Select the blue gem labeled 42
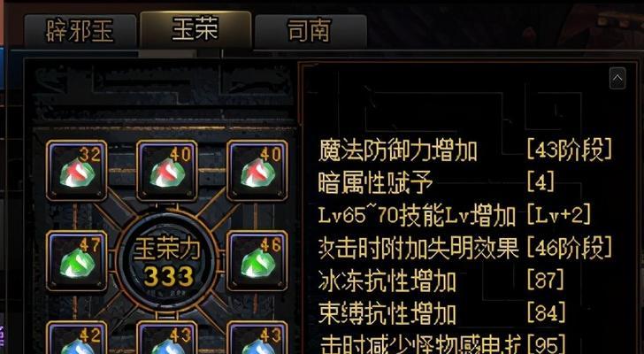This screenshot has width=644, height=354. (77, 337)
